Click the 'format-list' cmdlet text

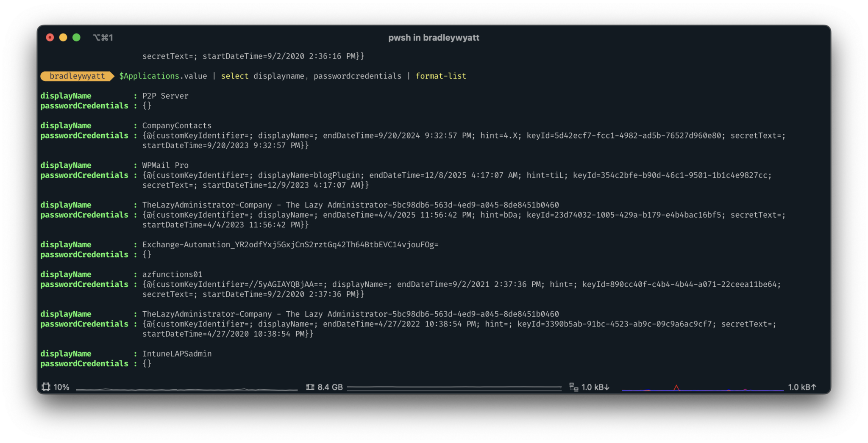point(441,76)
